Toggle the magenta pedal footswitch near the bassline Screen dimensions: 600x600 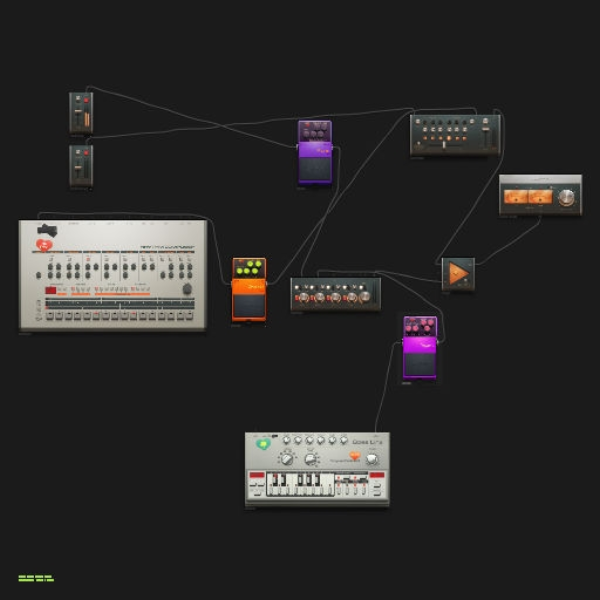[419, 364]
